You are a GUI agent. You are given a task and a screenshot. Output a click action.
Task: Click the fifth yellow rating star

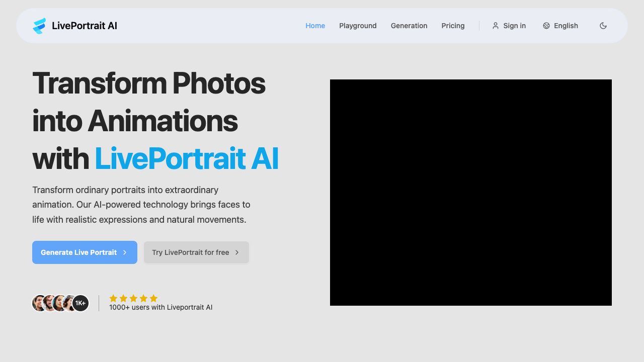click(x=153, y=298)
